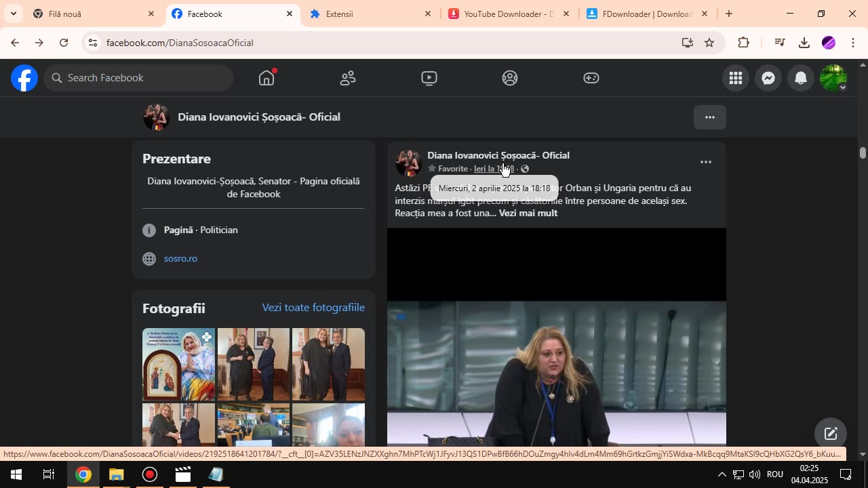Viewport: 868px width, 488px height.
Task: Open the media controls icon in Chrome toolbar
Action: click(x=780, y=43)
